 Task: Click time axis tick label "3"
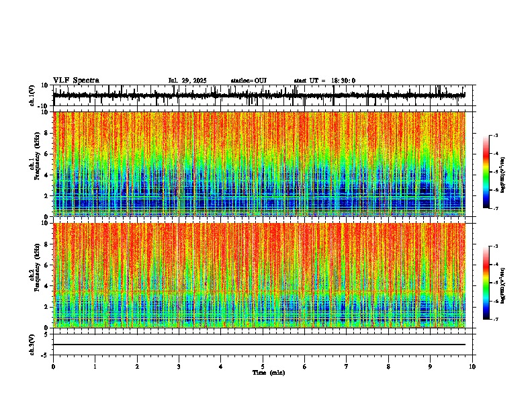point(179,367)
